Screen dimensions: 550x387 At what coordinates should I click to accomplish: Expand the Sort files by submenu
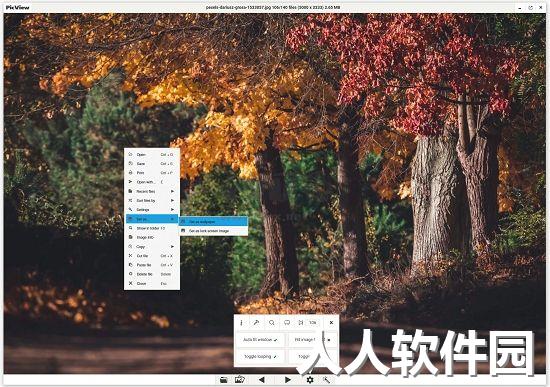(x=152, y=200)
